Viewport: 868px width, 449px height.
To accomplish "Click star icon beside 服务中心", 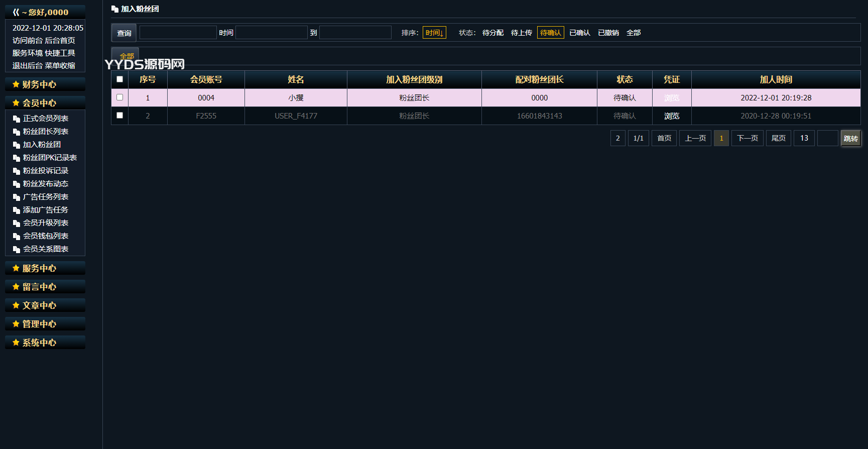I will [x=16, y=268].
